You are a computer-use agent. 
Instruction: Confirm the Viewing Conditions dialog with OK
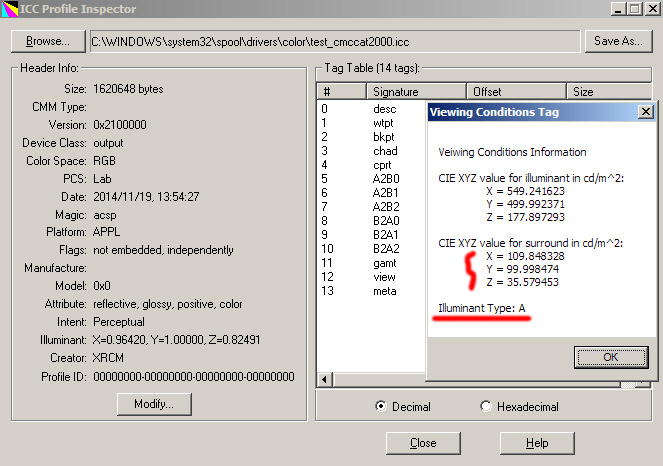pos(610,357)
